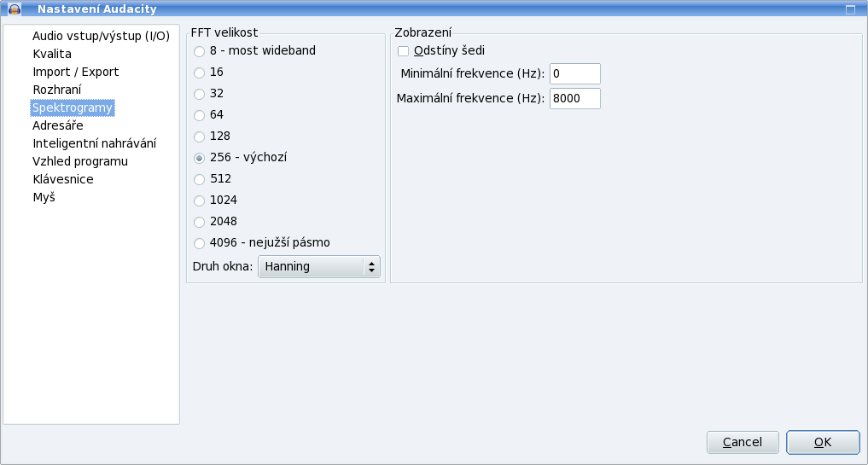Cancel the preferences dialog
Viewport: 868px width, 465px height.
[x=743, y=442]
